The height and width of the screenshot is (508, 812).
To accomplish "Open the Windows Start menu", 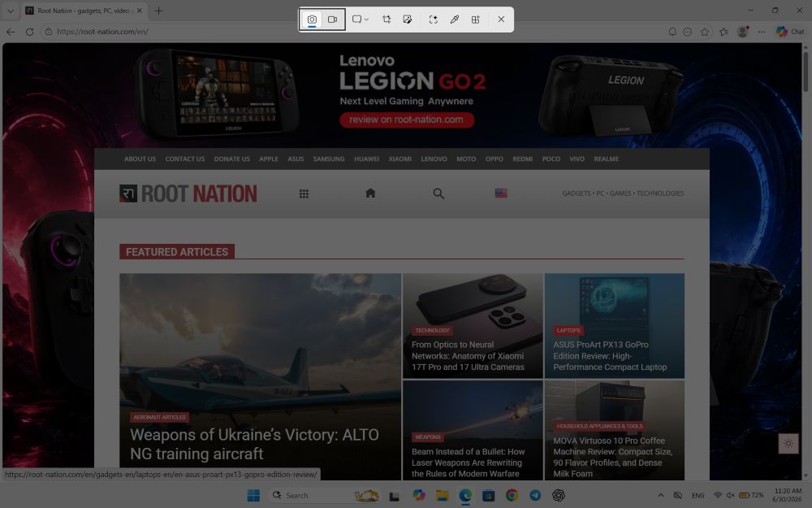I will [x=253, y=496].
